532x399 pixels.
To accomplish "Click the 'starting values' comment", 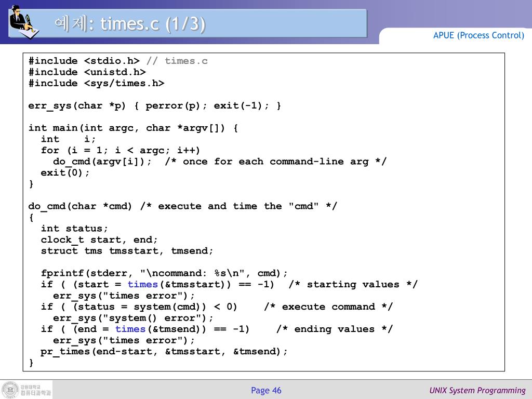I will click(x=353, y=284).
